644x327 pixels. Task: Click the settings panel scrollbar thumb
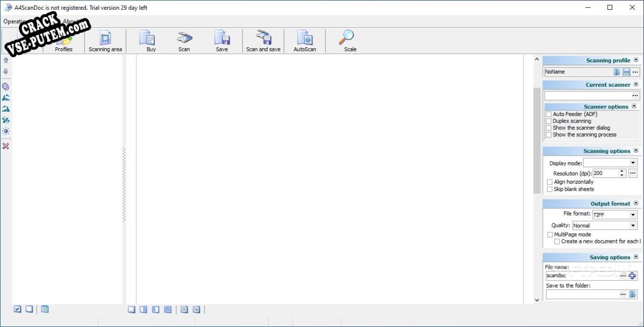coord(537,140)
